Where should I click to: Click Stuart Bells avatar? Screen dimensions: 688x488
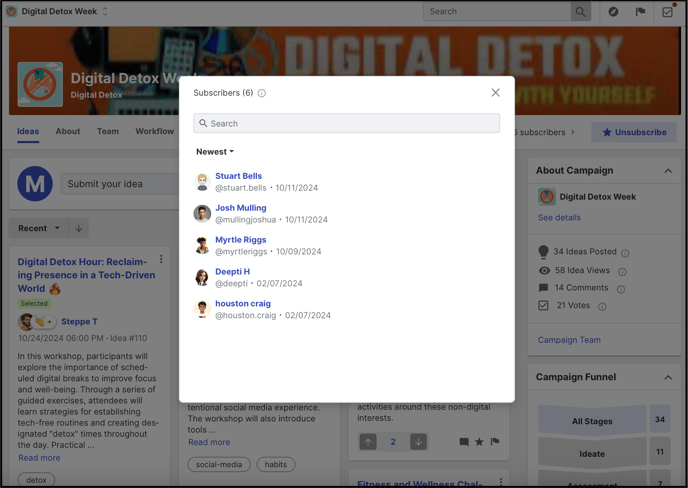pos(202,182)
